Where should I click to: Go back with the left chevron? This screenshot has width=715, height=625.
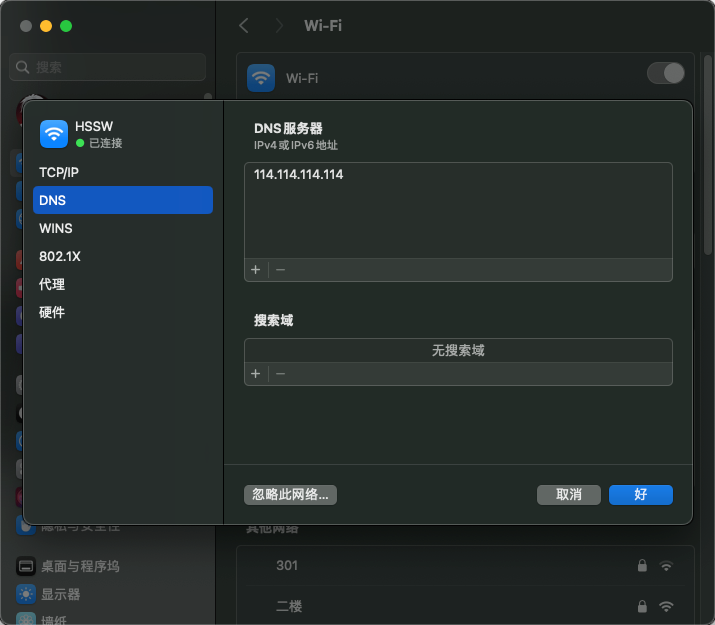[244, 26]
